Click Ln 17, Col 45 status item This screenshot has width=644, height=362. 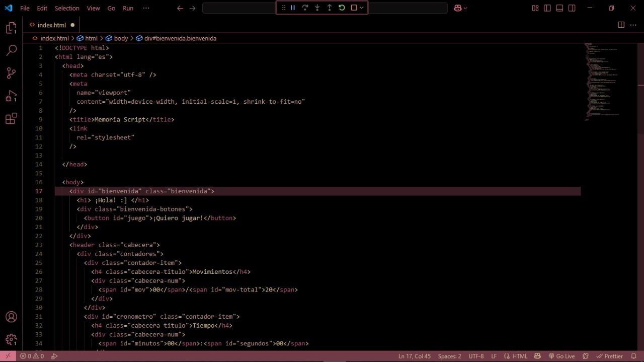(415, 356)
